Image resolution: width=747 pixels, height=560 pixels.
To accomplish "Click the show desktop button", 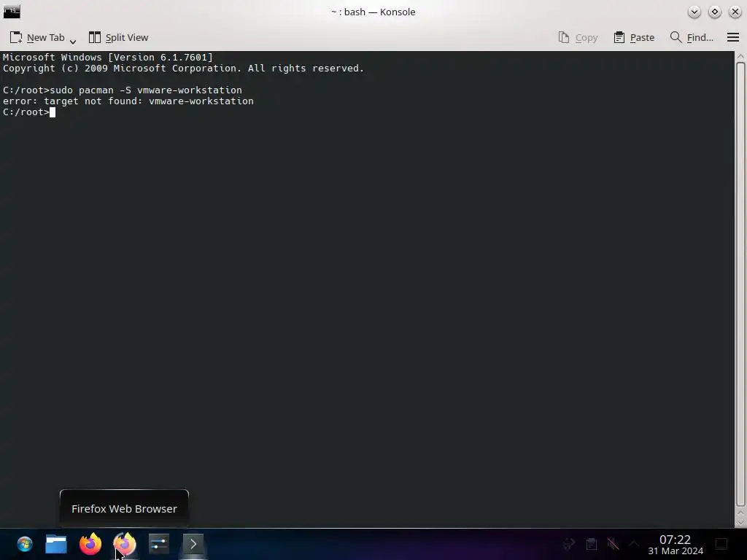I will [721, 544].
